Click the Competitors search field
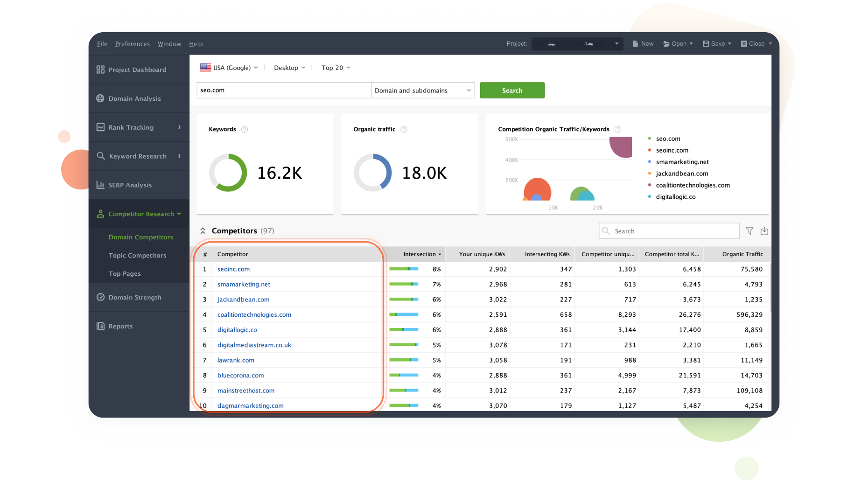This screenshot has height=495, width=868. (x=669, y=231)
